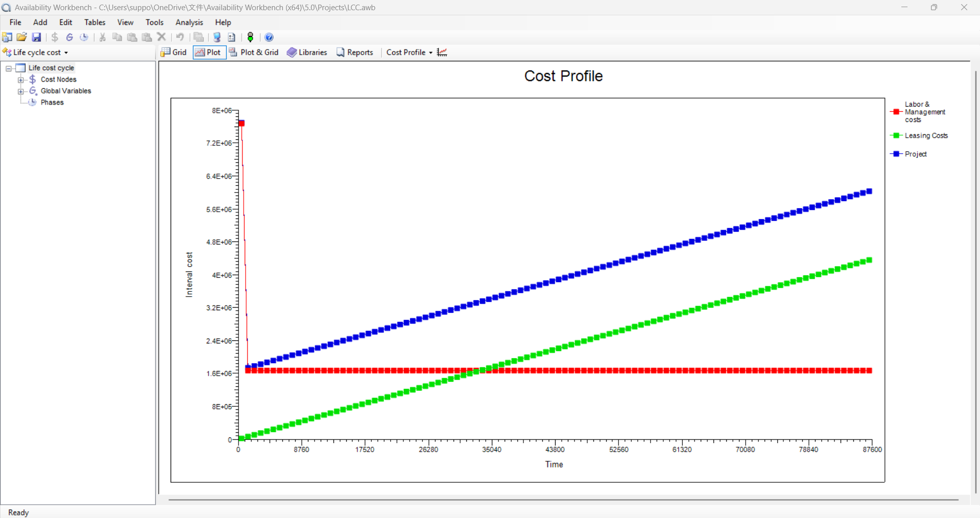The height and width of the screenshot is (518, 980).
Task: Click the blue computer toolbar icon
Action: click(217, 37)
